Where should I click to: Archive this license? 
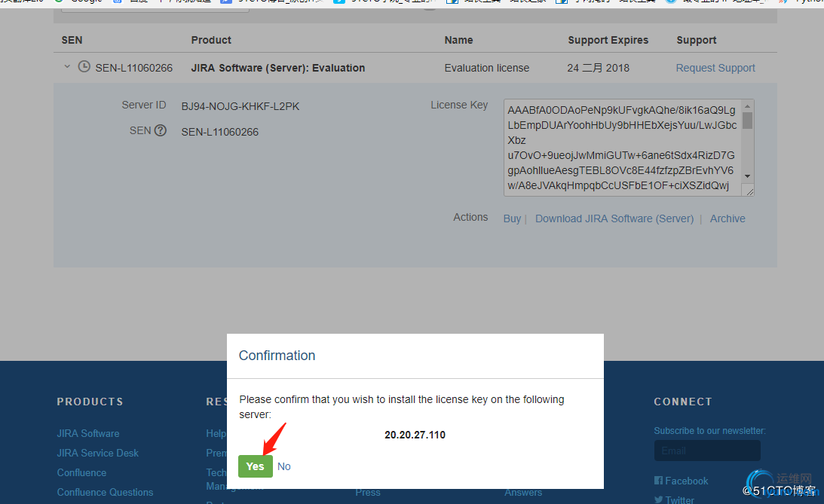728,218
